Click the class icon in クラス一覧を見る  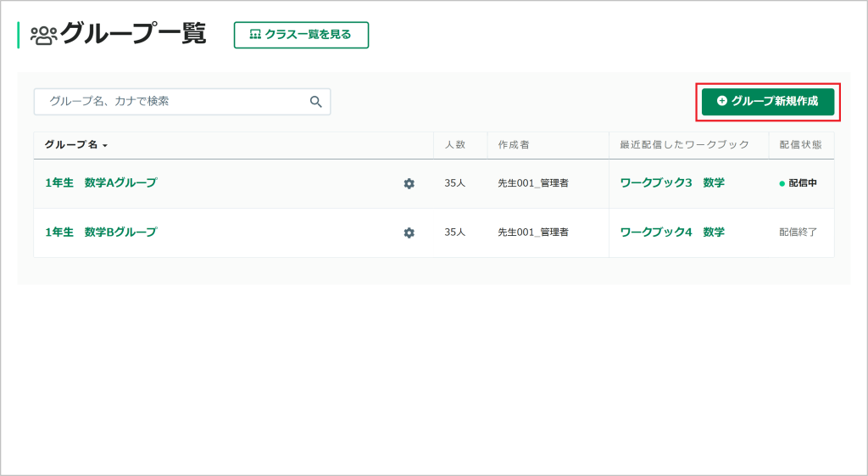point(254,34)
